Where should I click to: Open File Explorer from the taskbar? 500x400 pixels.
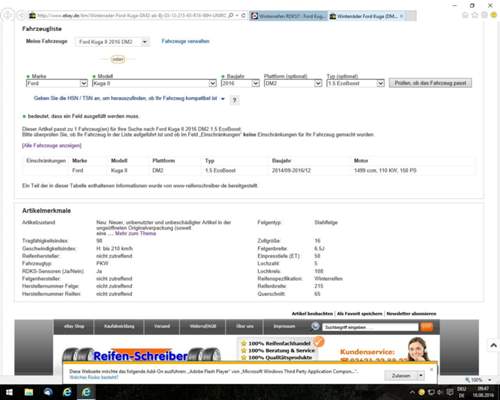click(29, 392)
